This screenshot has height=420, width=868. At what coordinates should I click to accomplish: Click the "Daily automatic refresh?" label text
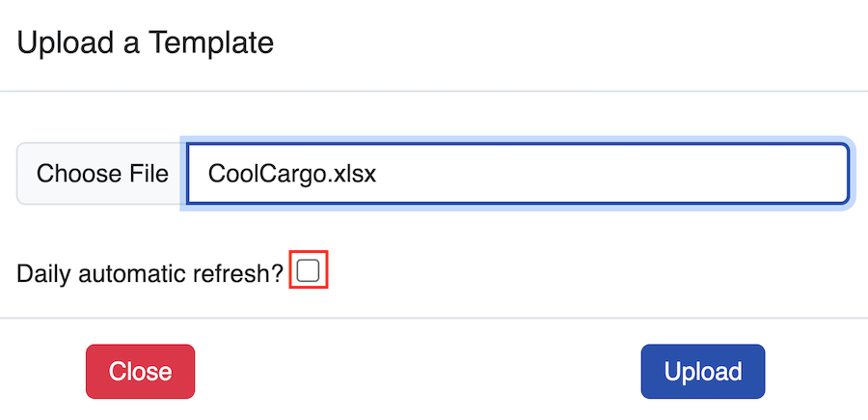coord(149,273)
